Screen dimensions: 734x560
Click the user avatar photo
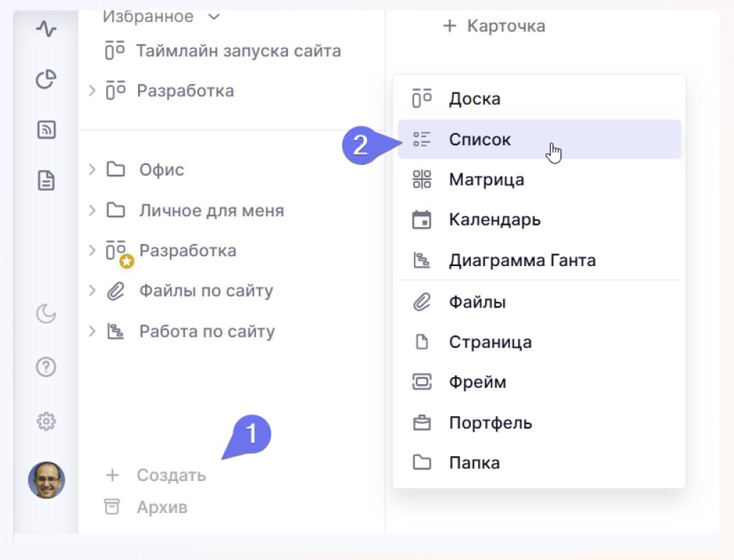coord(46,480)
